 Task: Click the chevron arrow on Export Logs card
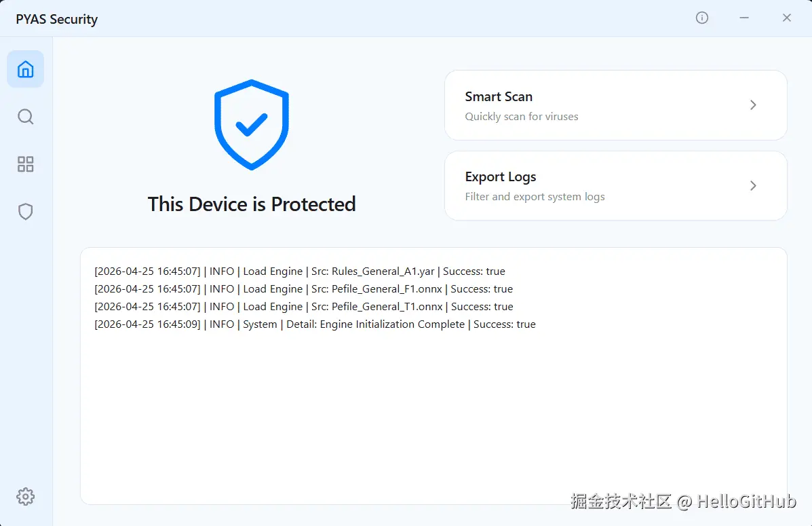pos(753,185)
